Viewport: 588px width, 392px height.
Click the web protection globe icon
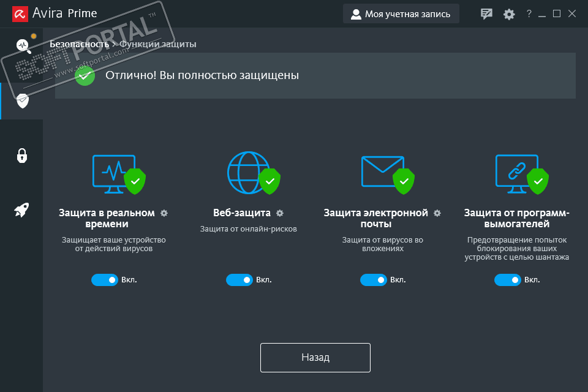[x=254, y=173]
